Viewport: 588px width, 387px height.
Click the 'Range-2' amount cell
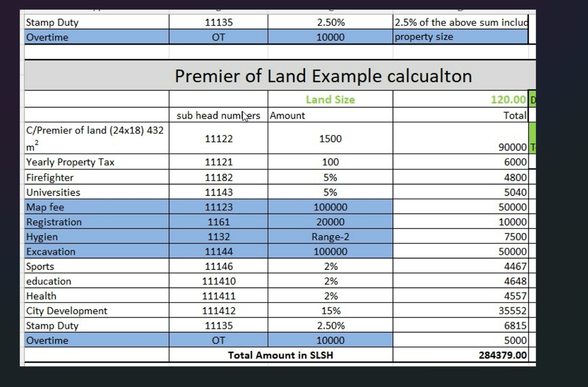[x=330, y=236]
